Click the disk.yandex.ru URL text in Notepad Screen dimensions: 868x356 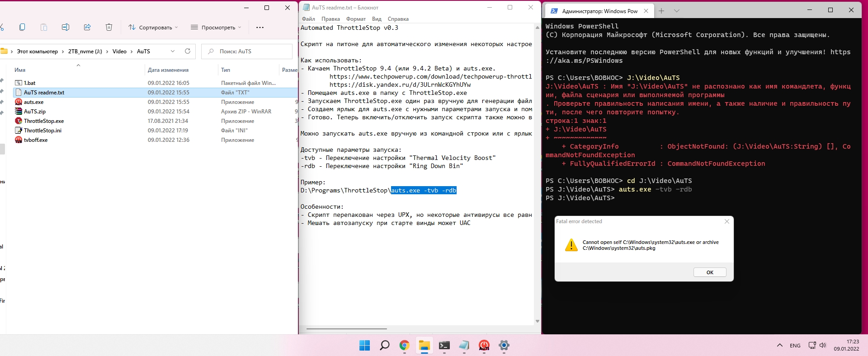point(400,85)
